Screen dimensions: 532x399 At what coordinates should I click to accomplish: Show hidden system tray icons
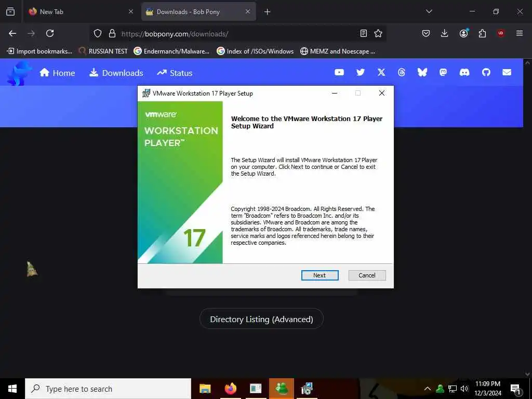428,389
